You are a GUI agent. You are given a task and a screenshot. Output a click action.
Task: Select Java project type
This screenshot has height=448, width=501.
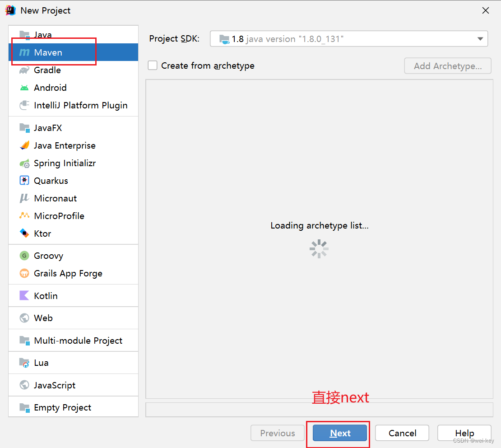pos(73,34)
